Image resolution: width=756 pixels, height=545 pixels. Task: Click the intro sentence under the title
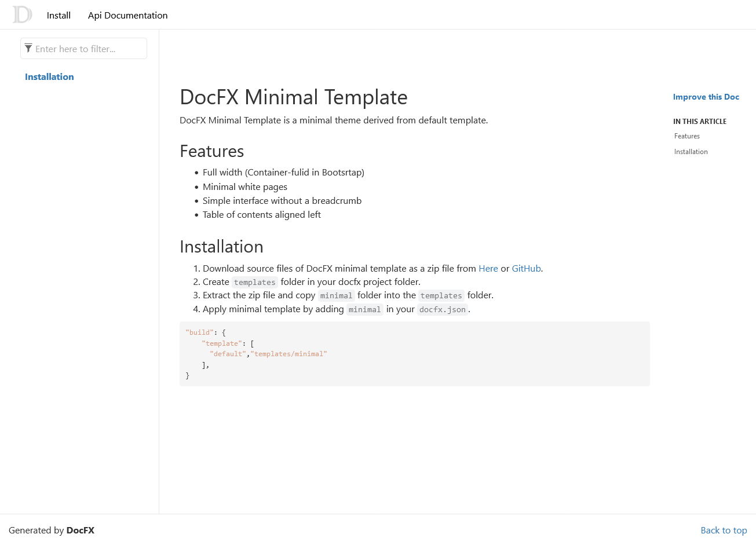pos(334,120)
